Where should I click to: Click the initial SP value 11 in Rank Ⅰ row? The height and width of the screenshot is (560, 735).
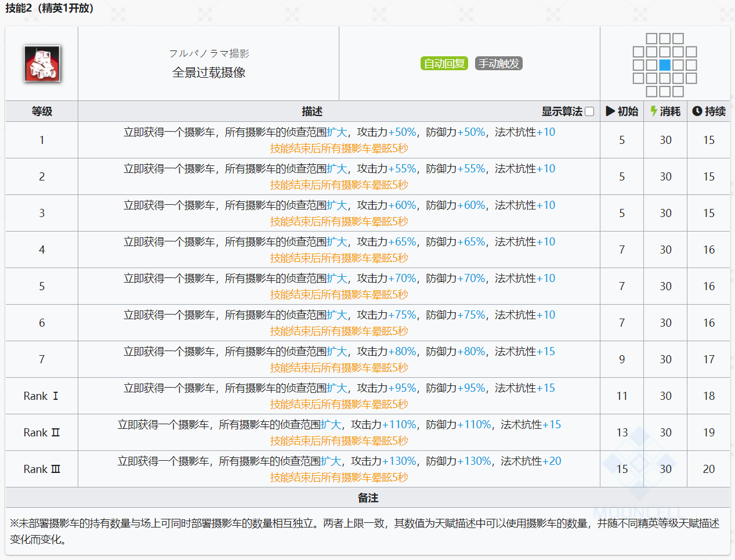pyautogui.click(x=622, y=396)
